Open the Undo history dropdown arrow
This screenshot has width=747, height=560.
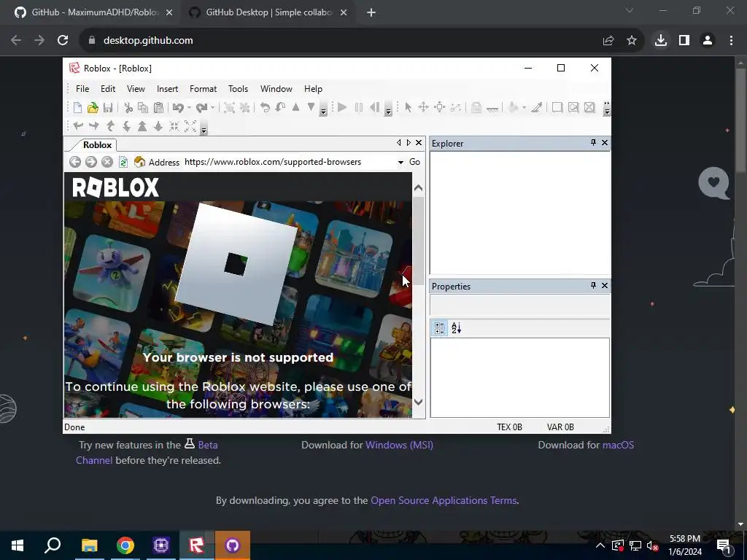tap(189, 108)
